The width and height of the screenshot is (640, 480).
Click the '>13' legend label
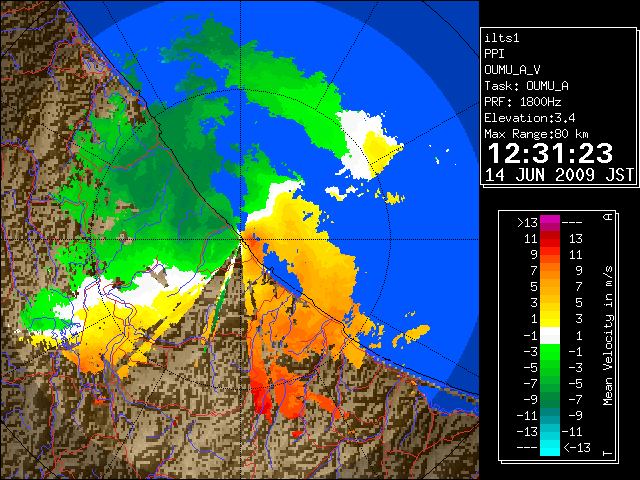pos(527,223)
